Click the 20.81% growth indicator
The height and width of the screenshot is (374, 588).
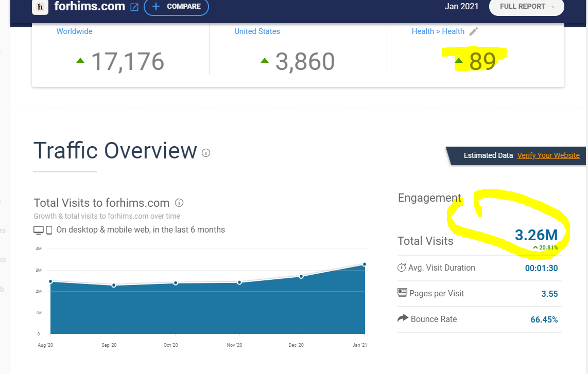pyautogui.click(x=546, y=248)
